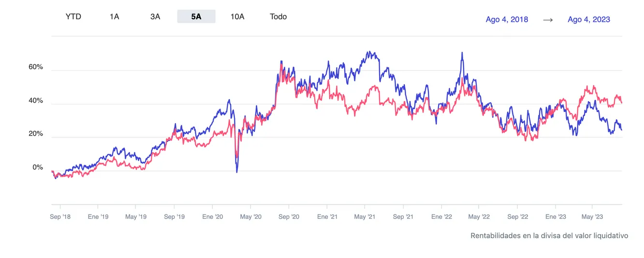Viewport: 644px width, 258px height.
Task: Select the YTD time range
Action: (73, 16)
